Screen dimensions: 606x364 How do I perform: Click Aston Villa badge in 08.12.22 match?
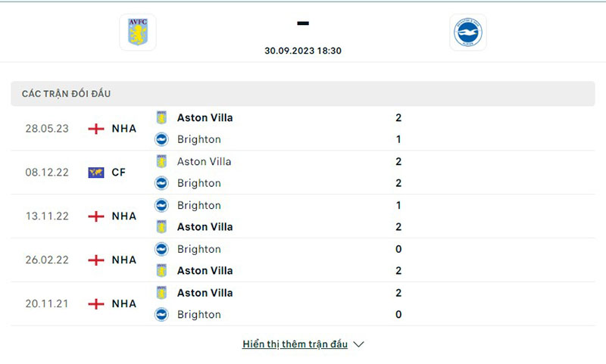[161, 161]
